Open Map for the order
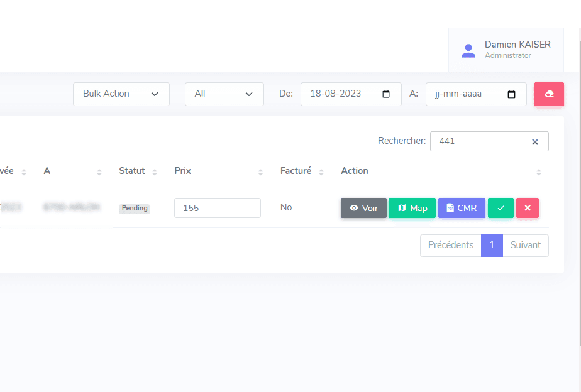Image resolution: width=581 pixels, height=392 pixels. pyautogui.click(x=412, y=208)
